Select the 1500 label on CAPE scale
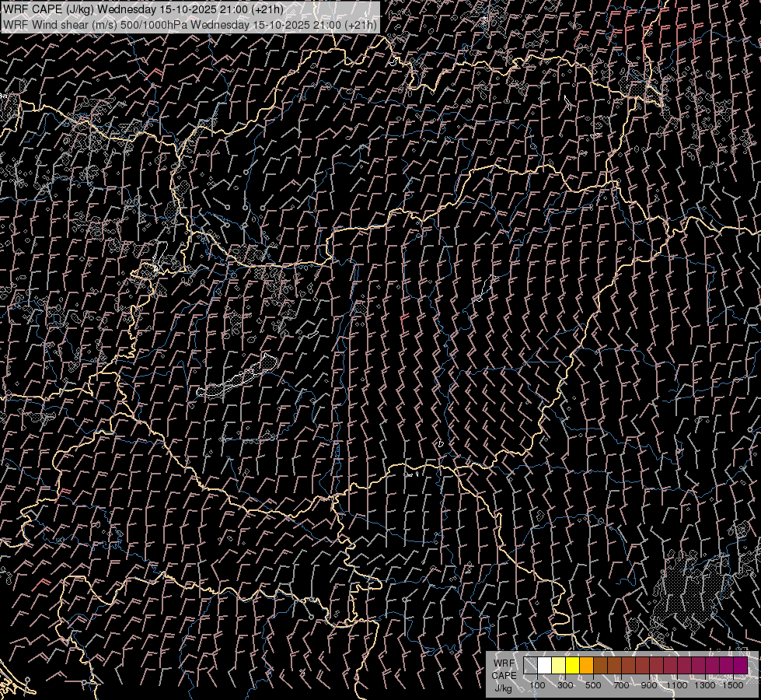 pyautogui.click(x=733, y=685)
